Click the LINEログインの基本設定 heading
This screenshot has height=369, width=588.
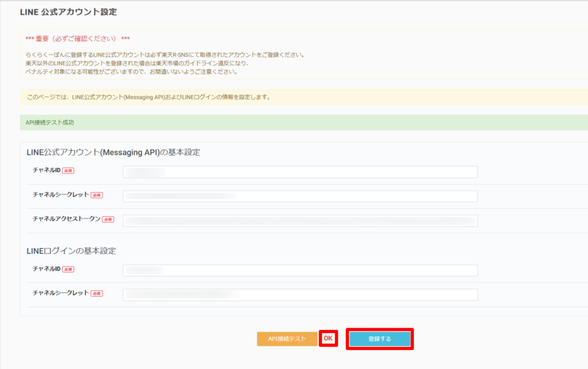click(71, 251)
